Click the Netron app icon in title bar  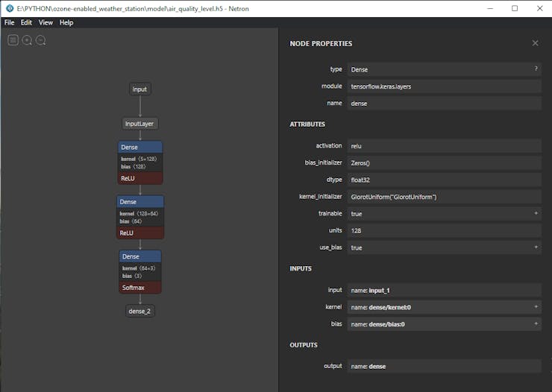coord(9,8)
